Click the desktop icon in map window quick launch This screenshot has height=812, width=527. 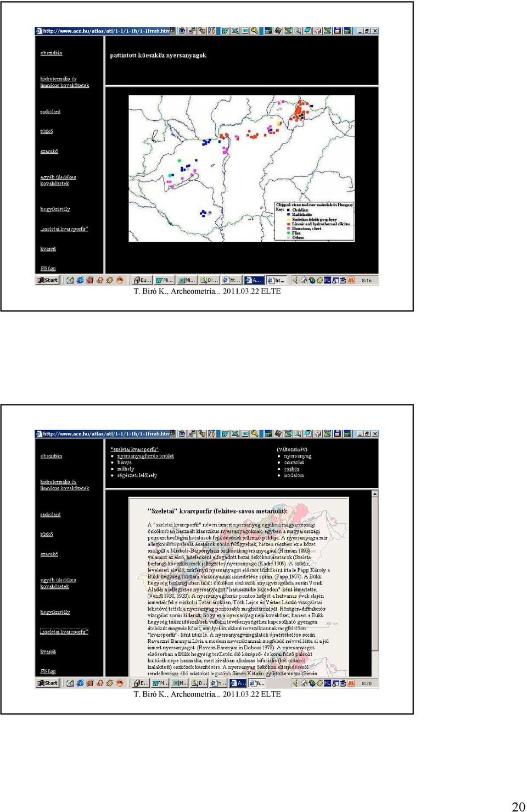70,280
